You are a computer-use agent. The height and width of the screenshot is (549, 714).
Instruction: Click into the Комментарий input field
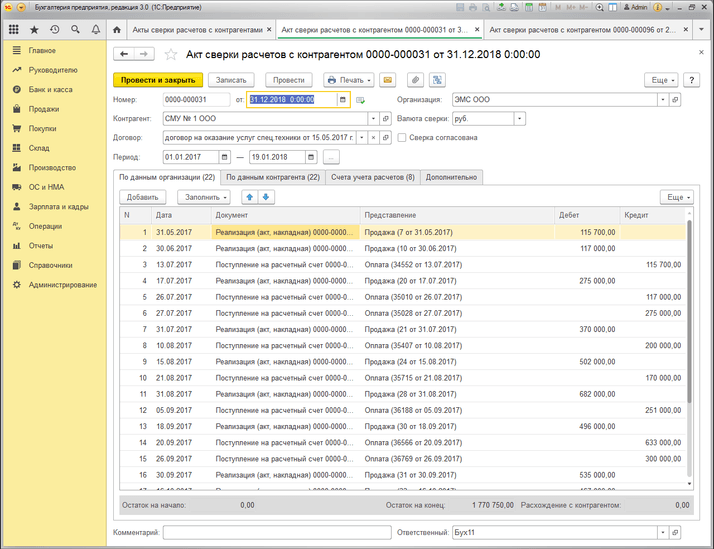277,532
